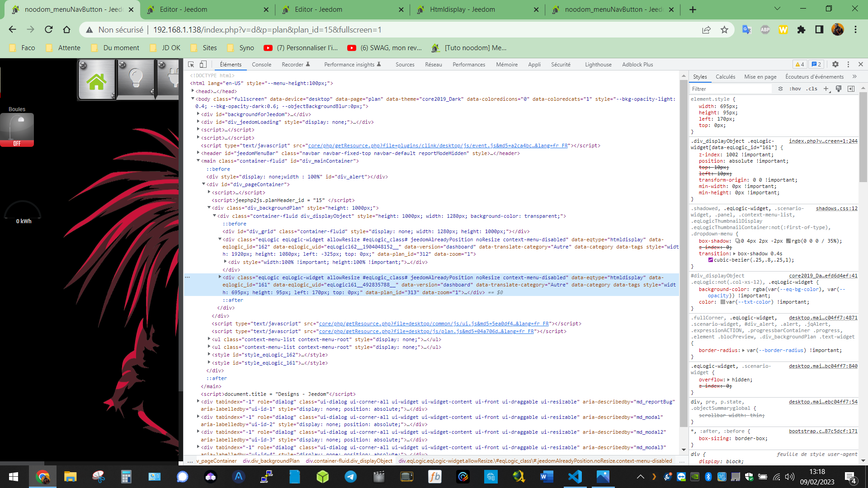Click the warnings counter showing 4
Image resolution: width=868 pixels, height=488 pixels.
pos(800,64)
